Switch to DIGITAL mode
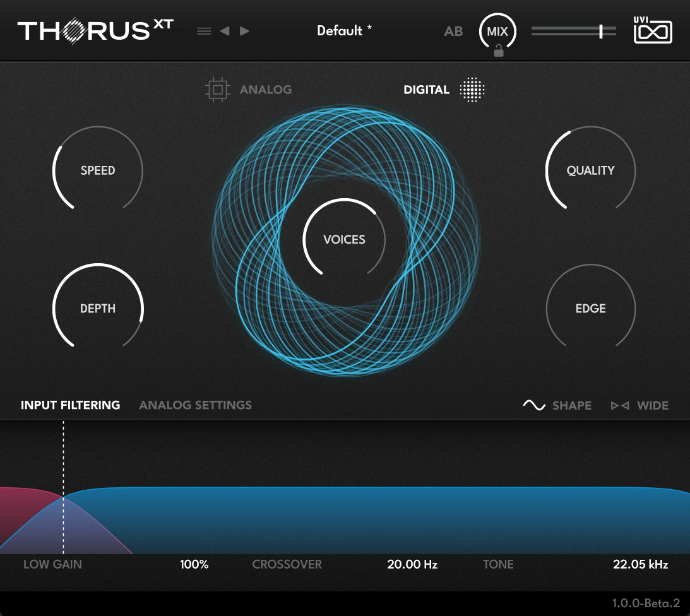This screenshot has height=616, width=690. coord(426,90)
